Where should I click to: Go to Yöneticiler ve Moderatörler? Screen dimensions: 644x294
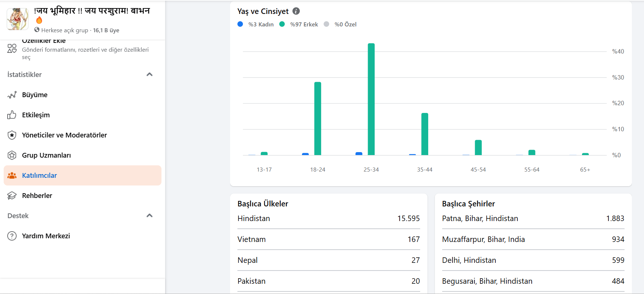pyautogui.click(x=83, y=135)
